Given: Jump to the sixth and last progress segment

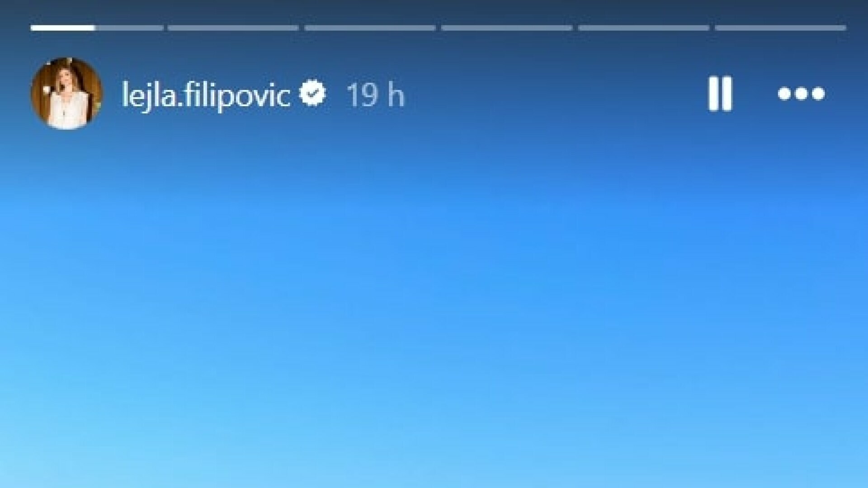Looking at the screenshot, I should pos(780,28).
